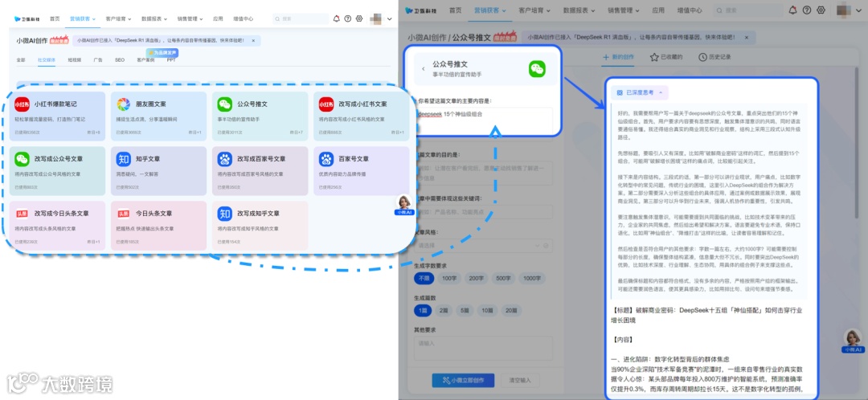The image size is (868, 400).
Task: Dismiss the DeepSeek banner in 公众号推文 window
Action: coord(747,37)
